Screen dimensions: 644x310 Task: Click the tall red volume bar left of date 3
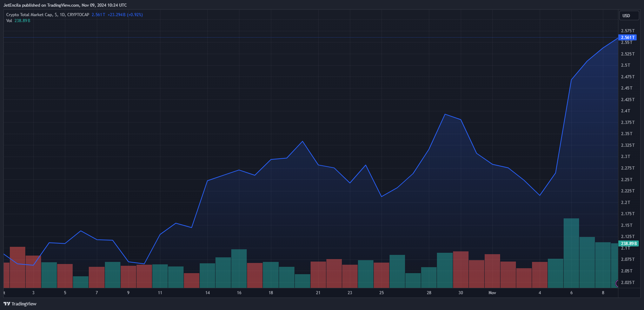tap(18, 267)
